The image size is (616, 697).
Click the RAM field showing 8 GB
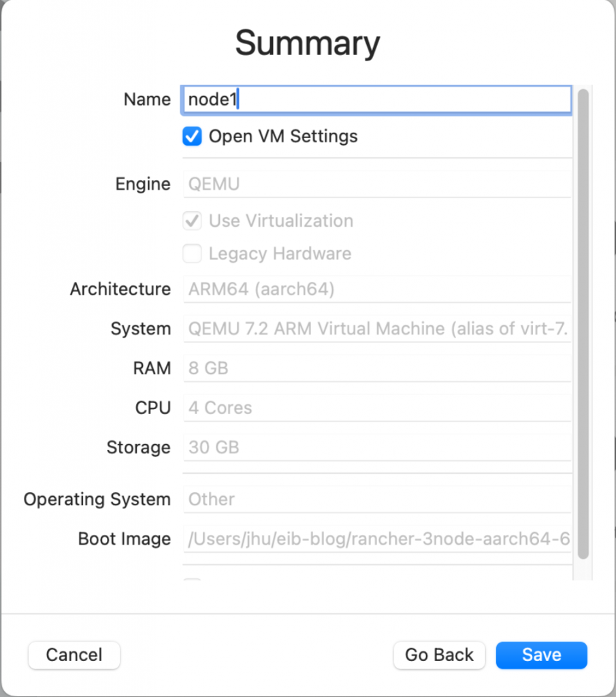pos(376,368)
